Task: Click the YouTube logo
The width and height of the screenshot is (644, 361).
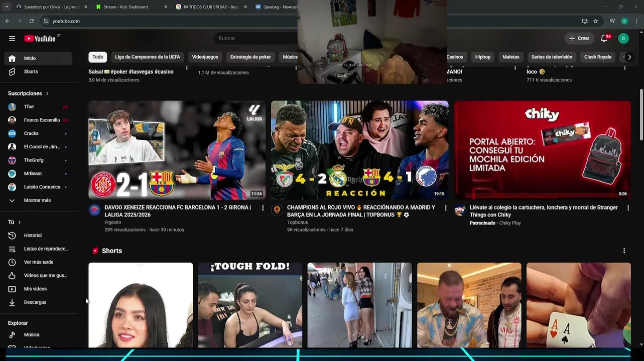Action: point(40,39)
